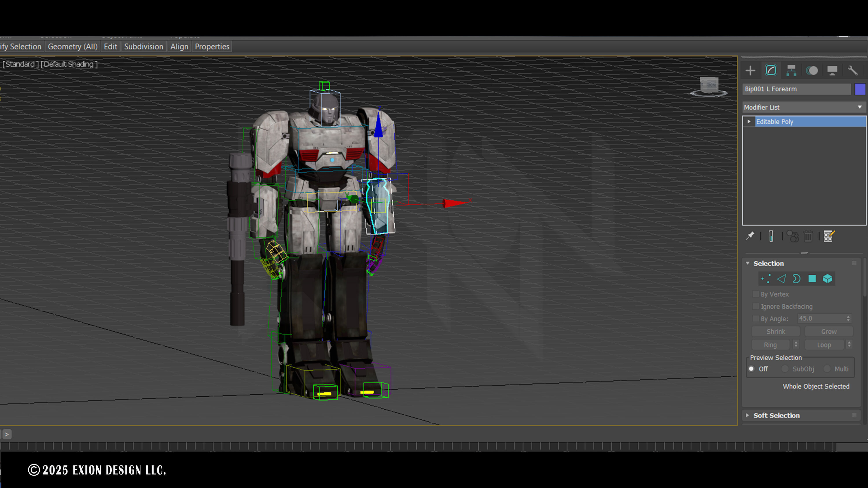Click the Ring button

tap(770, 345)
